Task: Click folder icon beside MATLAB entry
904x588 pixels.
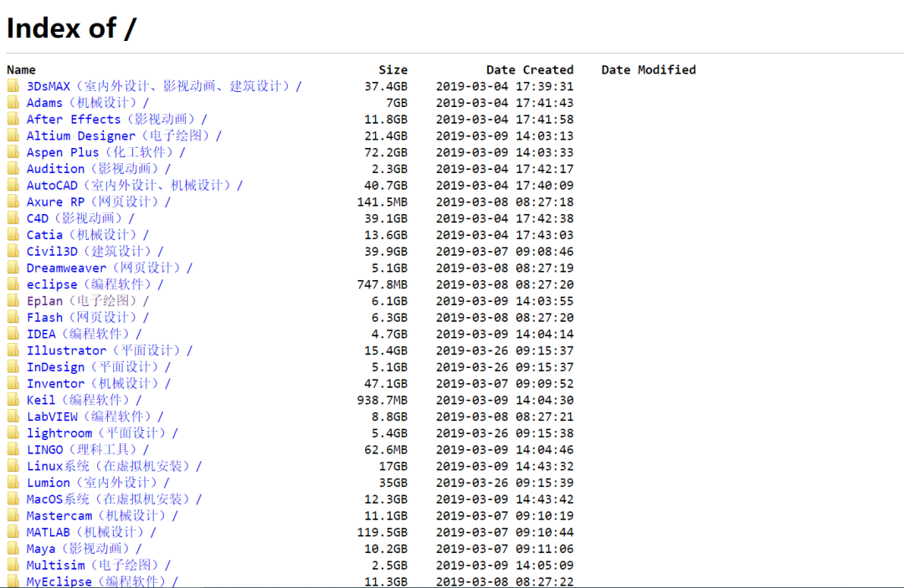Action: (13, 532)
